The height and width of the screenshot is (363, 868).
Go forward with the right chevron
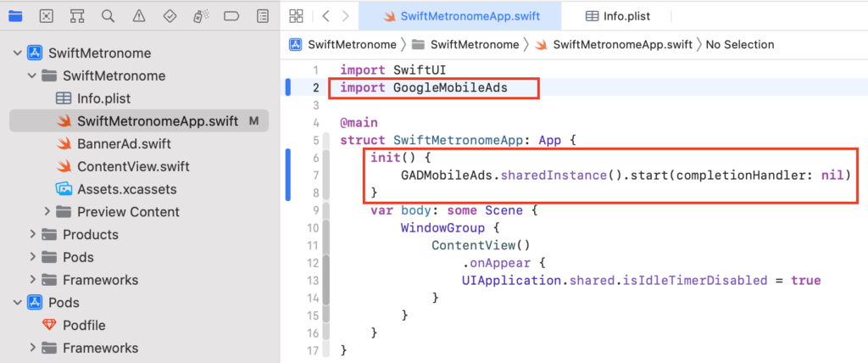tap(346, 15)
